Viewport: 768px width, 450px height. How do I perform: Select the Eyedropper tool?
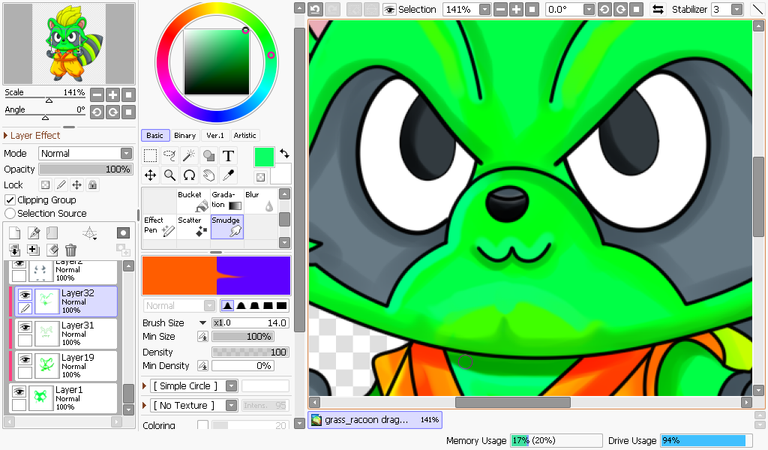(x=228, y=175)
